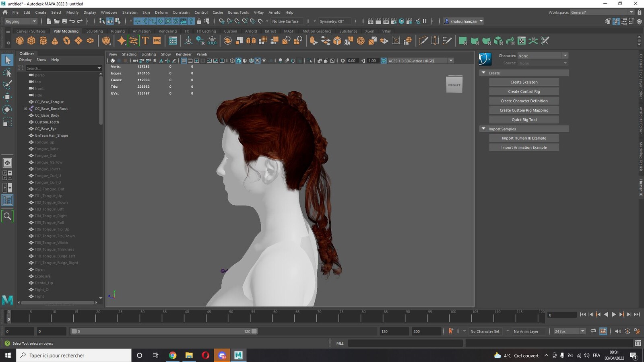Open the Rigging menu set dropdown
Image resolution: width=644 pixels, height=362 pixels.
(20, 21)
